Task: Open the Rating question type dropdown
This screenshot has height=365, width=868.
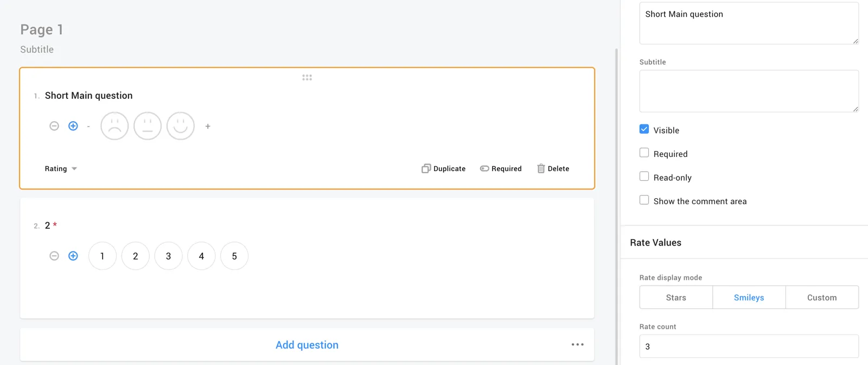Action: 61,169
